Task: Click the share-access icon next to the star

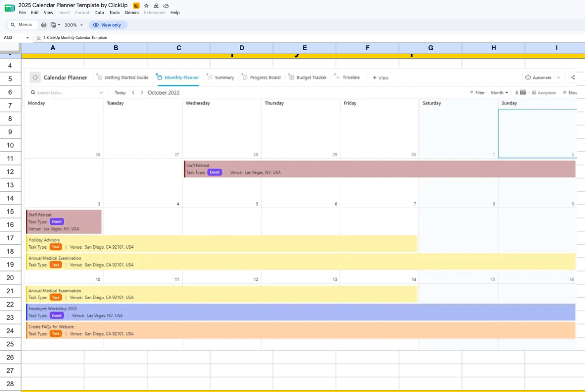Action: [x=156, y=5]
